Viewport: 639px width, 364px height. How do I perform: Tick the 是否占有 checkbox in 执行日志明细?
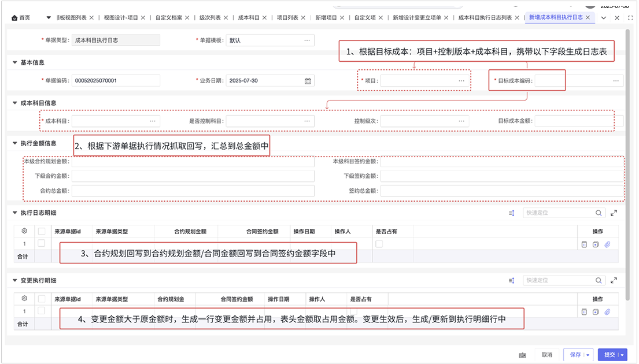click(379, 244)
